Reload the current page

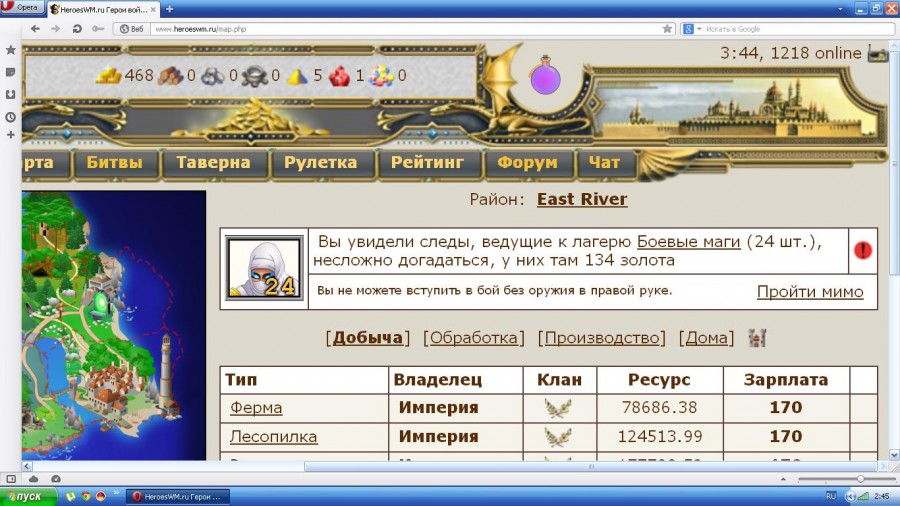pos(77,29)
